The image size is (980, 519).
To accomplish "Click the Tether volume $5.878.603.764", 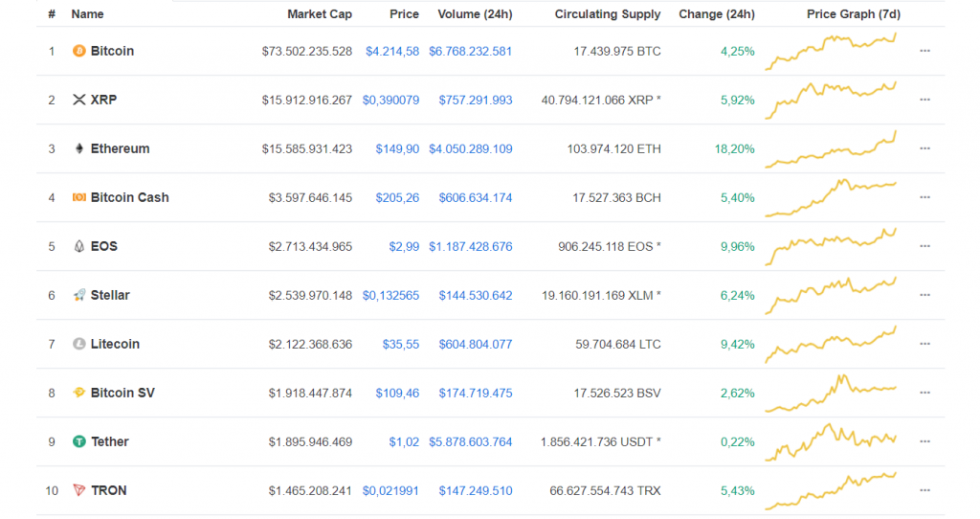I will point(471,442).
